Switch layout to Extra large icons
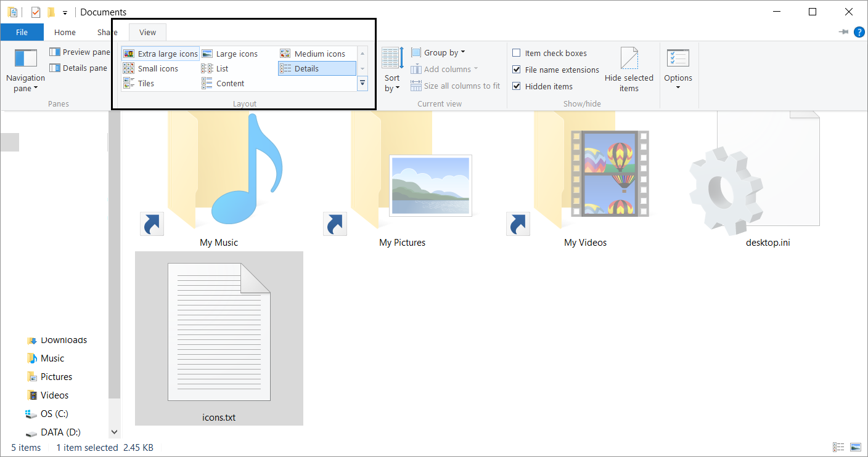Viewport: 868px width, 457px height. pyautogui.click(x=160, y=53)
